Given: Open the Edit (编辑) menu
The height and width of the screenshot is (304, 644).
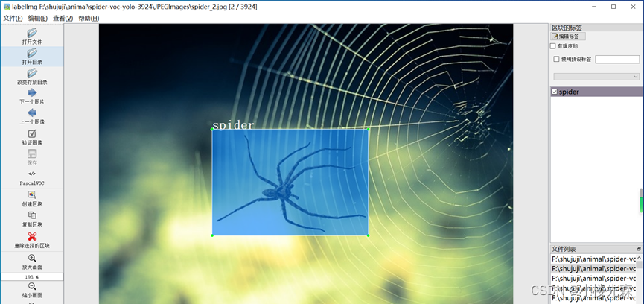Looking at the screenshot, I should (x=38, y=19).
